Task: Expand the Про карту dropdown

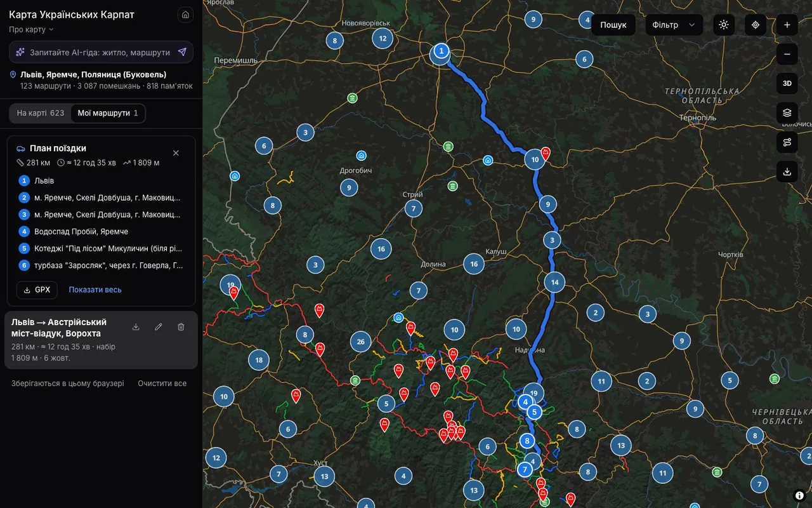Action: coord(32,29)
